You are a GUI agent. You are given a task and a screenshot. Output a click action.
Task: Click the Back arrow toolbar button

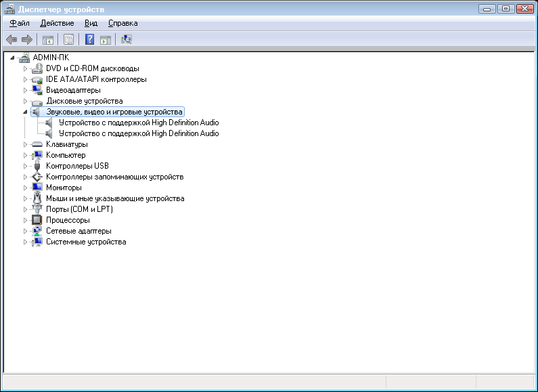[12, 39]
